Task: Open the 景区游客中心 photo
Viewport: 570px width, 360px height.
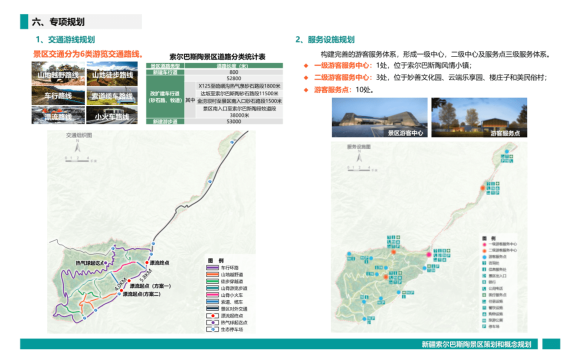Action: point(380,117)
